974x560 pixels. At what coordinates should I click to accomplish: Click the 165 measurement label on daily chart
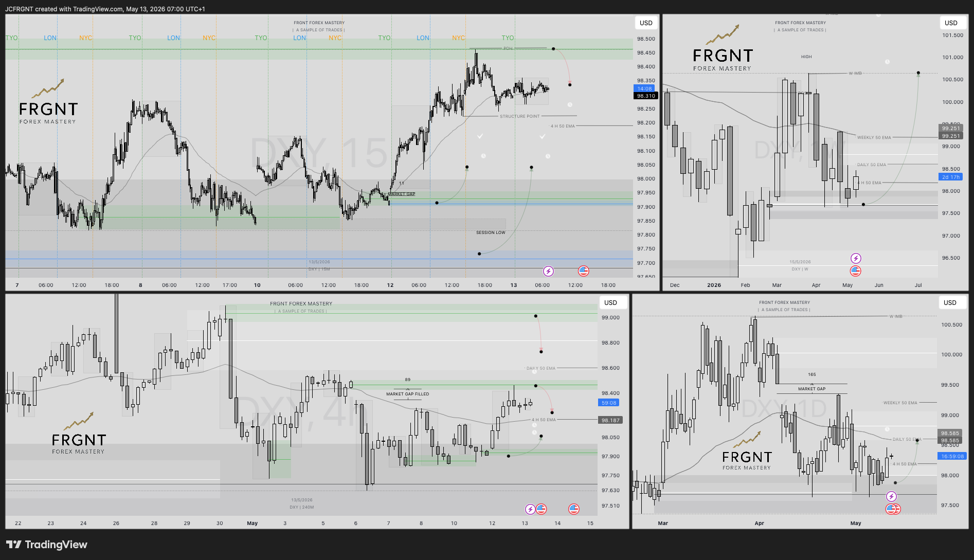[812, 374]
